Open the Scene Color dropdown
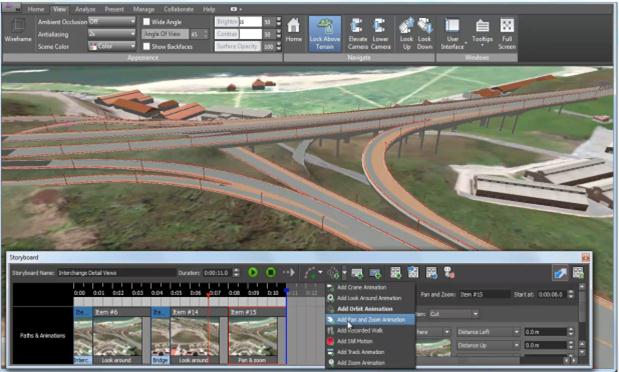This screenshot has width=619, height=372. 112,46
